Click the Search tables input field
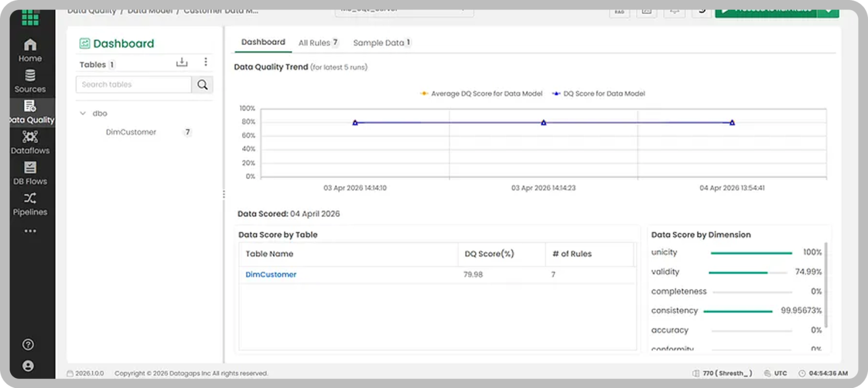 coord(134,85)
